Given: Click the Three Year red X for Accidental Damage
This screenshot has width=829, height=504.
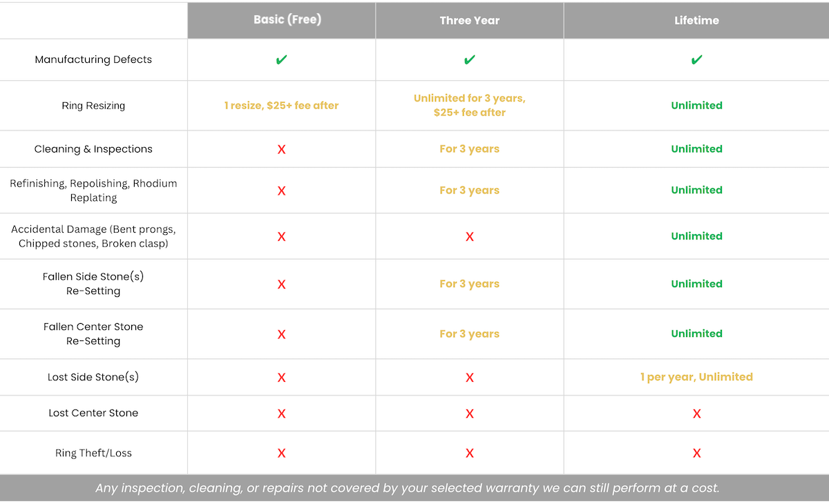Looking at the screenshot, I should tap(469, 237).
